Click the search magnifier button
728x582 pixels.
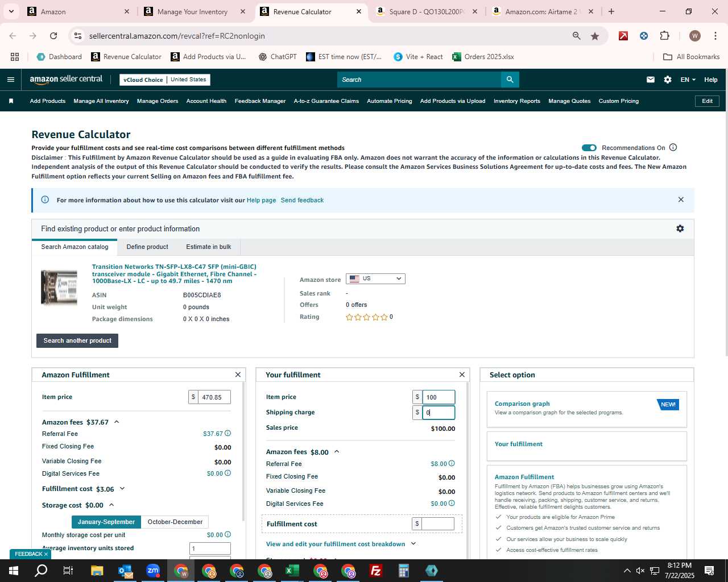click(510, 80)
